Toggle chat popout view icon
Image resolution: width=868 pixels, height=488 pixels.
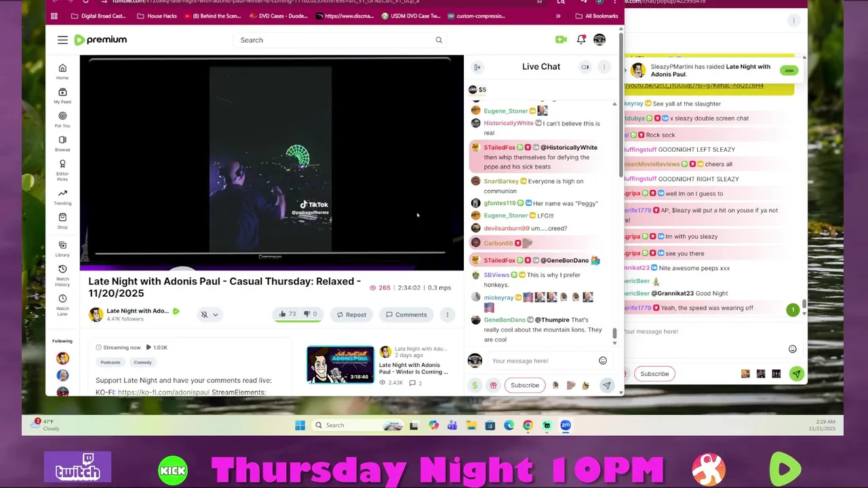[x=585, y=67]
